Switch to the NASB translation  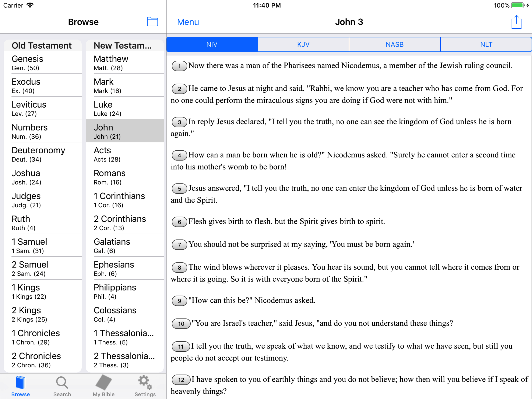pyautogui.click(x=395, y=45)
